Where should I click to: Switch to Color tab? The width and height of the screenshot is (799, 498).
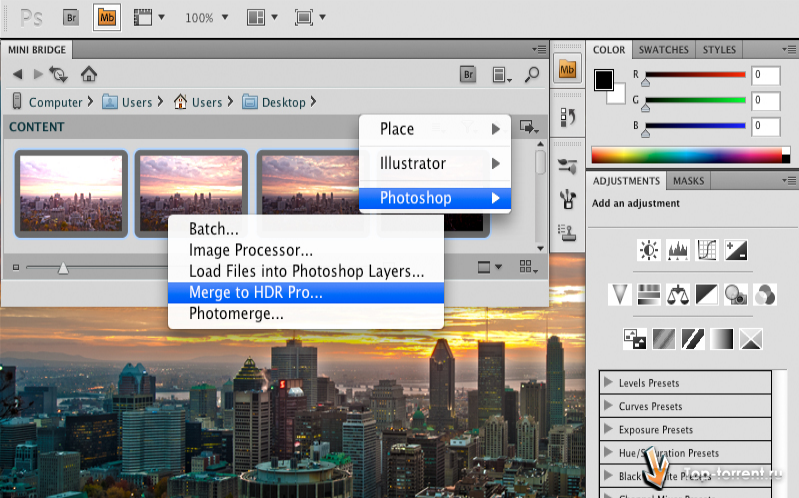pyautogui.click(x=609, y=50)
